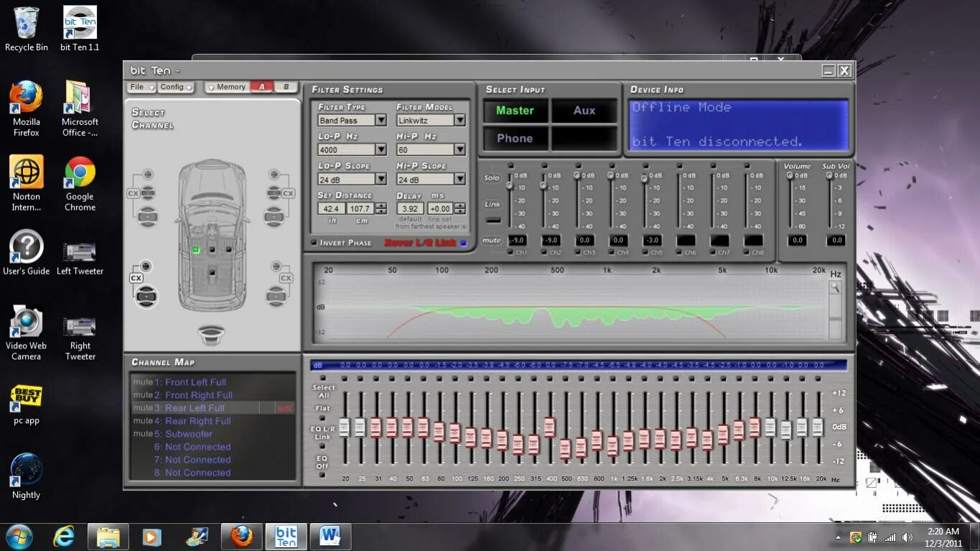Open Google Chrome desktop icon

click(x=80, y=184)
